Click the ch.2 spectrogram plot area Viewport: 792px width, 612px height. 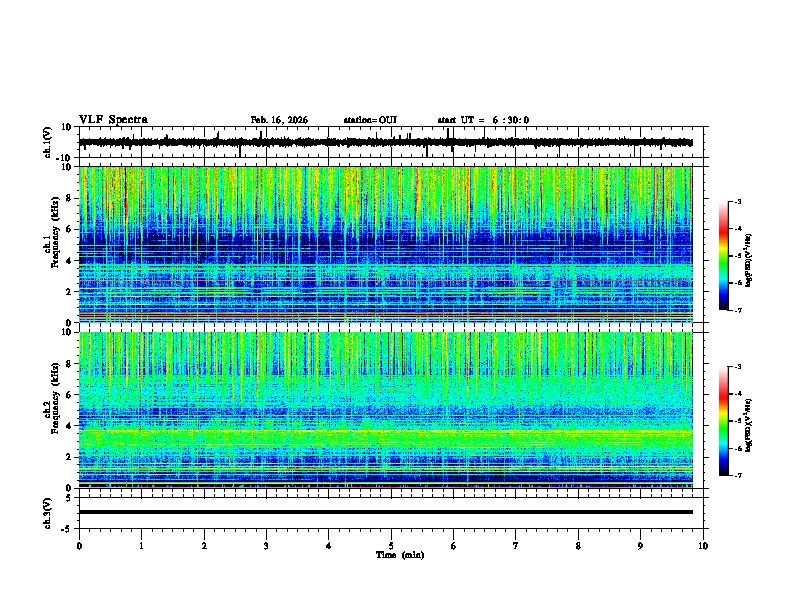click(x=386, y=410)
